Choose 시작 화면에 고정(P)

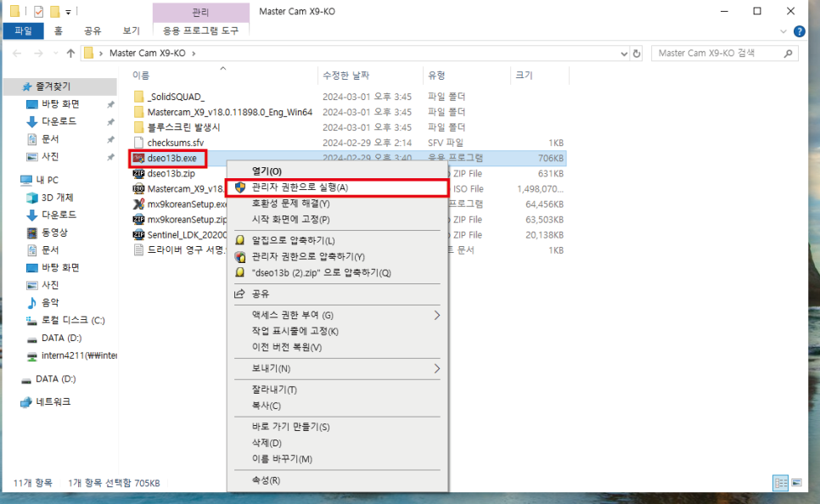point(337,219)
